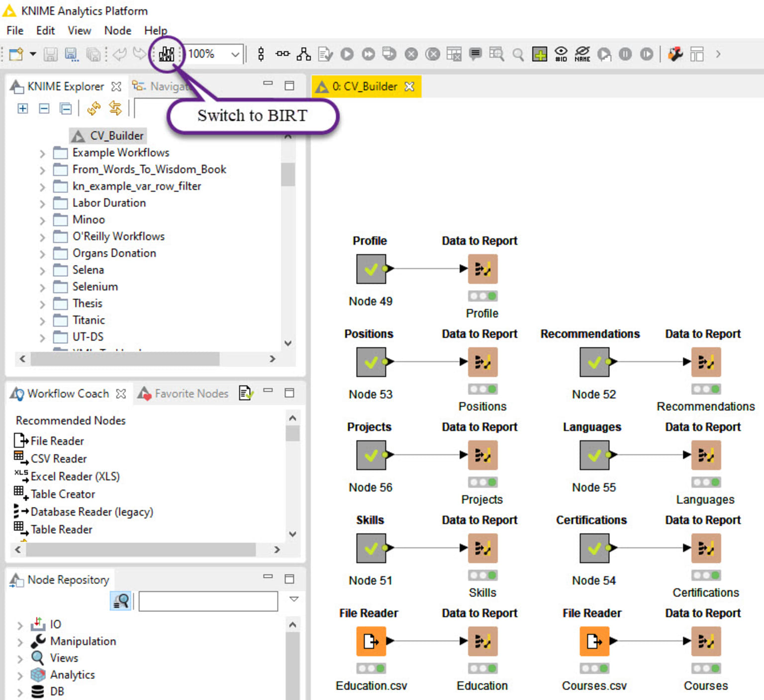Click the auto layout nodes icon
Image resolution: width=764 pixels, height=700 pixels.
pyautogui.click(x=303, y=54)
